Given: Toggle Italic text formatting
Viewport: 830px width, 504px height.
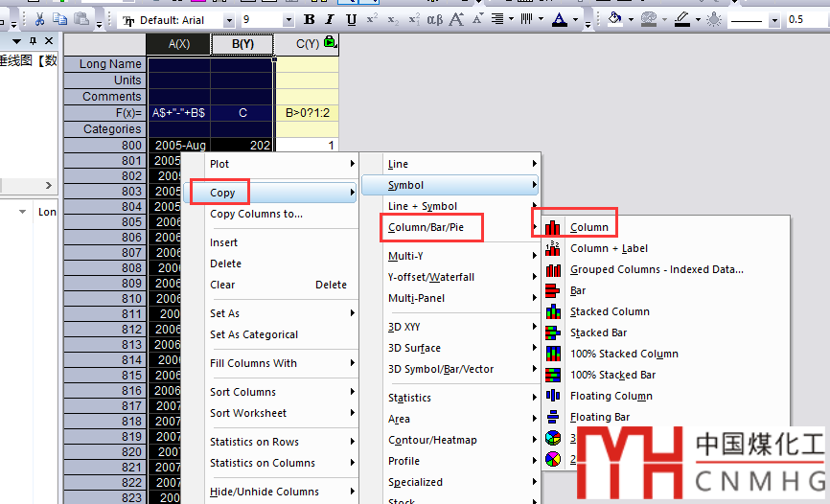Looking at the screenshot, I should [330, 20].
